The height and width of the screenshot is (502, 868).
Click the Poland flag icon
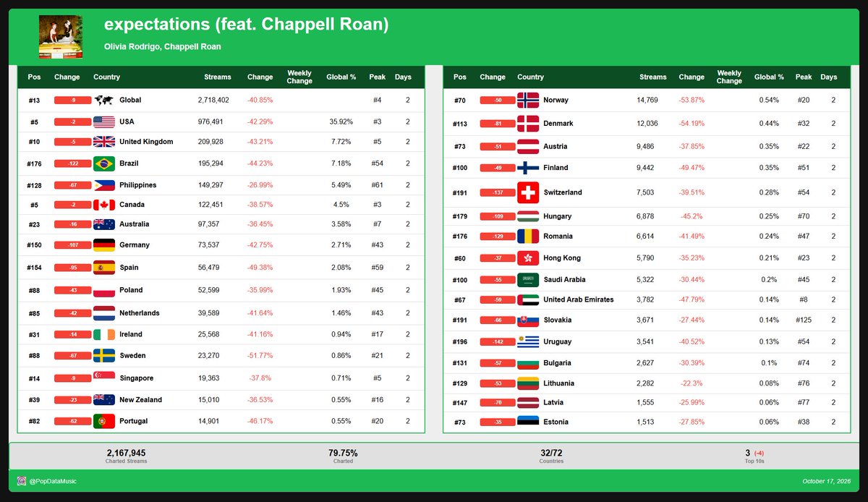click(104, 290)
